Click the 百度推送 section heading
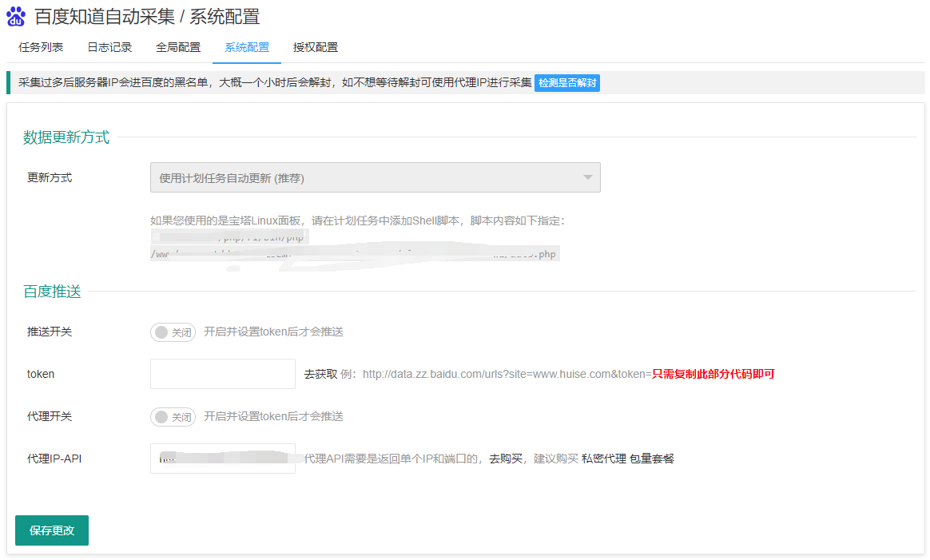 point(52,292)
